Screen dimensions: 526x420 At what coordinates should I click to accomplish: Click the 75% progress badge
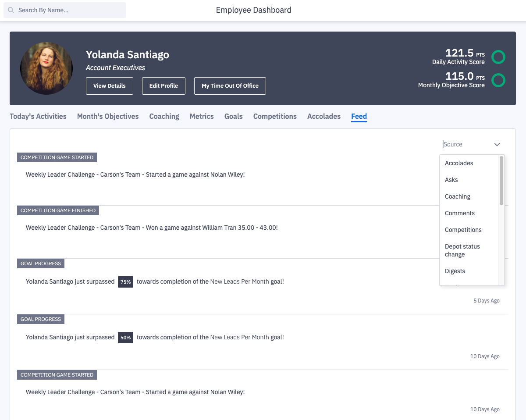coord(125,281)
